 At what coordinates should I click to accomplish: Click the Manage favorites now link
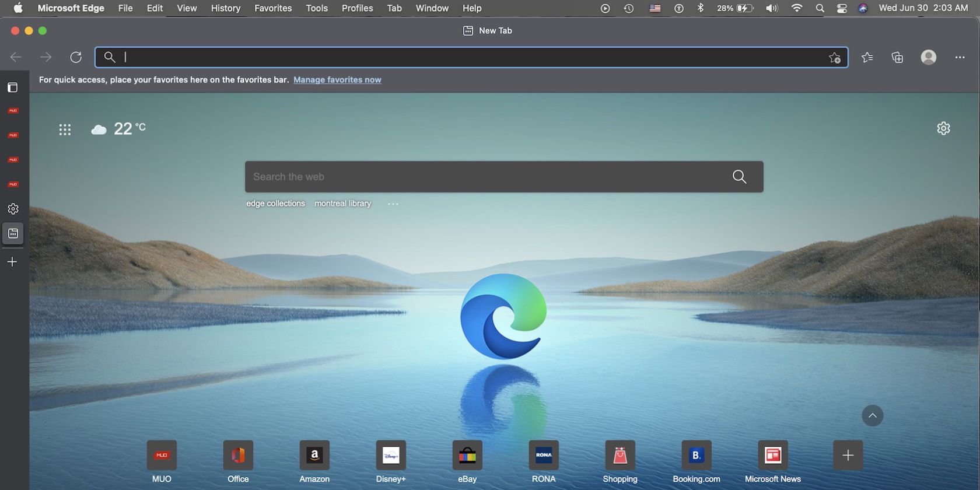click(337, 80)
